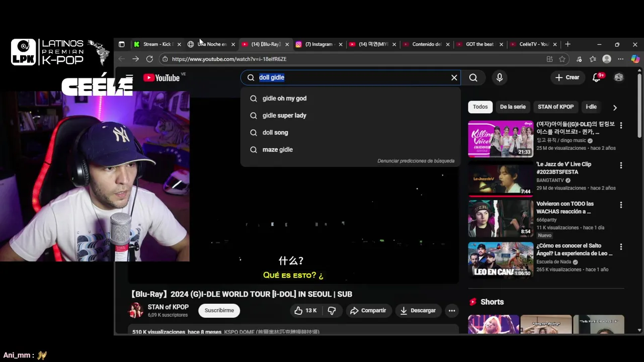Image resolution: width=644 pixels, height=362 pixels.
Task: Show more filter chips with right chevron
Action: (614, 107)
